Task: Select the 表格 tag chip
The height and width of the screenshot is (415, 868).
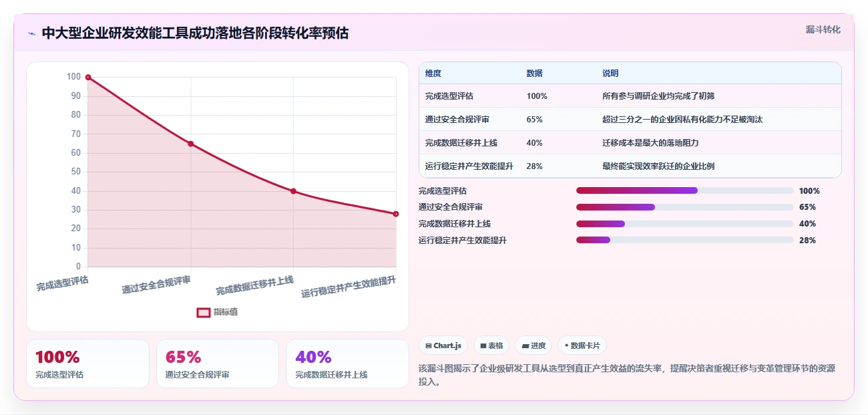Action: [491, 345]
